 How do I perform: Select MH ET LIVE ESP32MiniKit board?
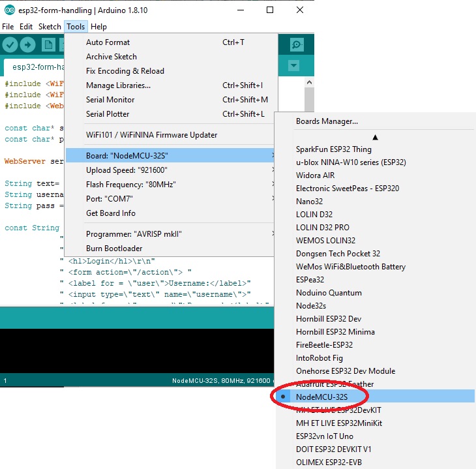click(375, 423)
